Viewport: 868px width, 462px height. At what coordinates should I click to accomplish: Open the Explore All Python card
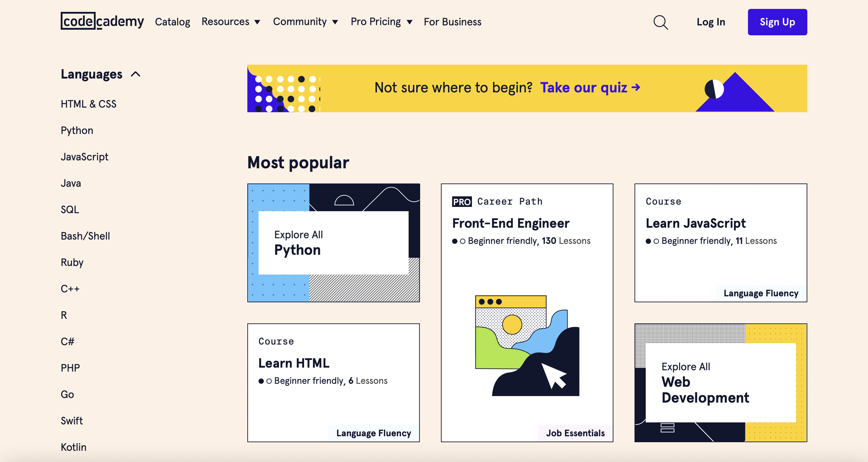[x=334, y=243]
